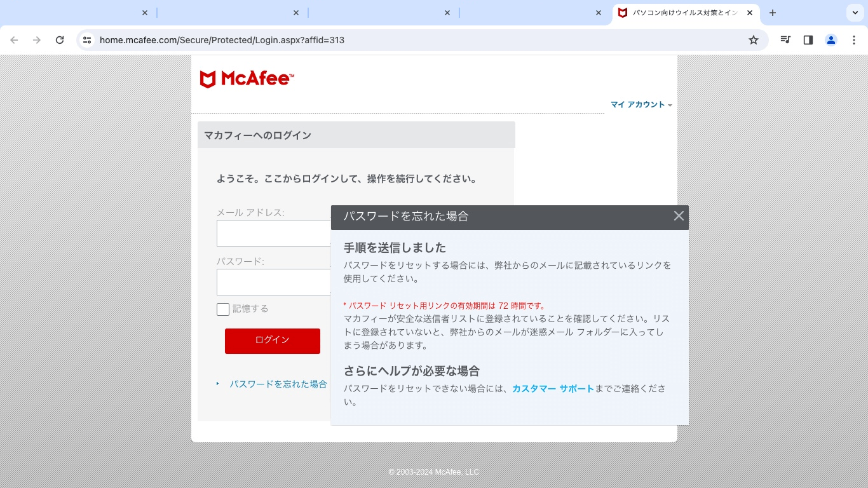Click the パスワード input field
This screenshot has height=488, width=868.
[x=274, y=282]
